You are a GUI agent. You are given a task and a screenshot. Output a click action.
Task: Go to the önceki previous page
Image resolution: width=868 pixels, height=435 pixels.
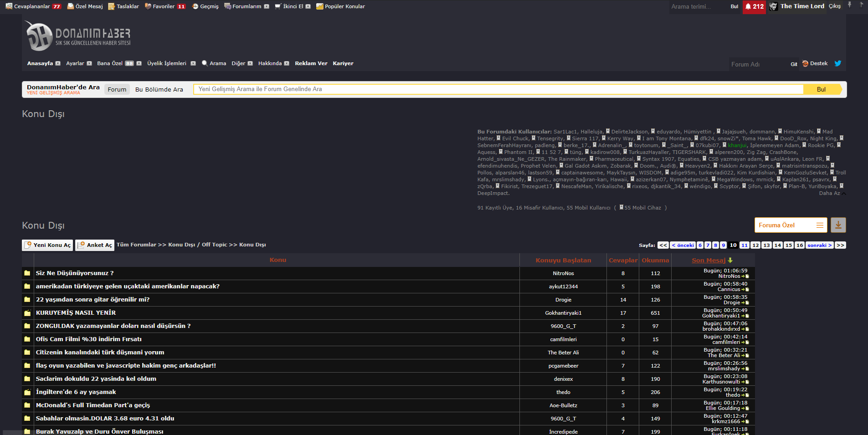pos(683,245)
